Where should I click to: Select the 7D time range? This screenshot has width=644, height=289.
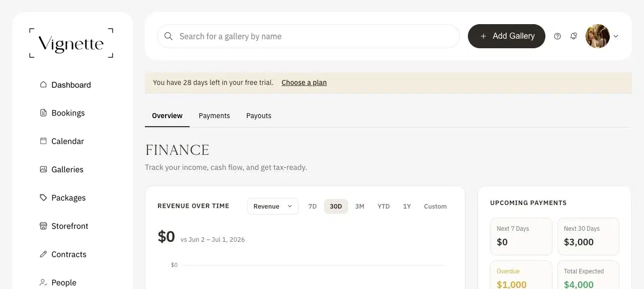pos(312,206)
